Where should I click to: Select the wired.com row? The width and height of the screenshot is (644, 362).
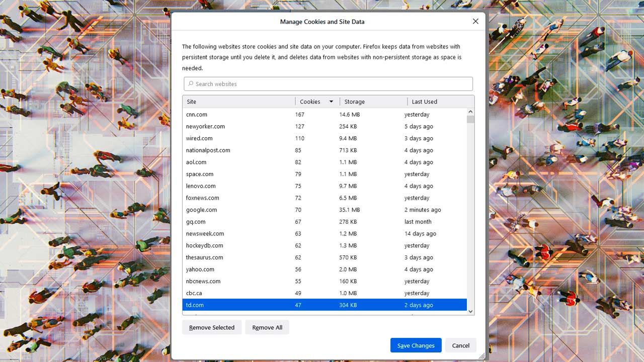point(325,138)
